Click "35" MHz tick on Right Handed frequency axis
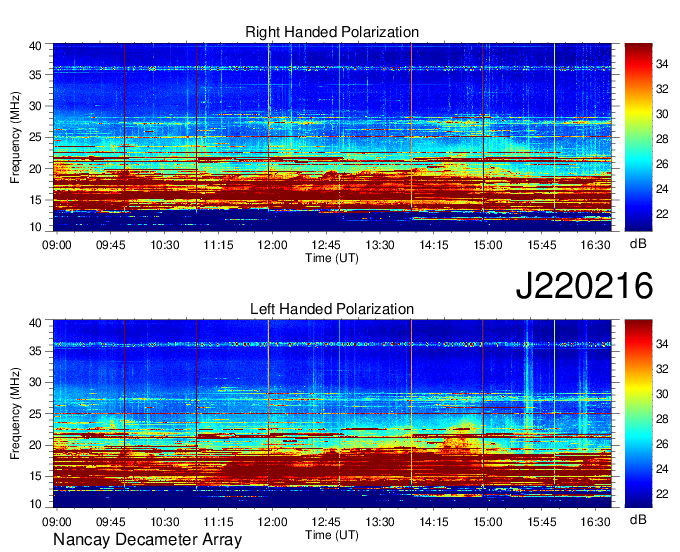Image resolution: width=680 pixels, height=552 pixels. point(36,75)
